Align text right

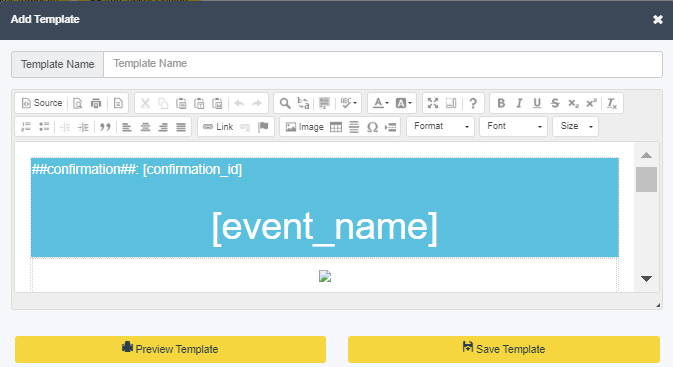[x=163, y=127]
